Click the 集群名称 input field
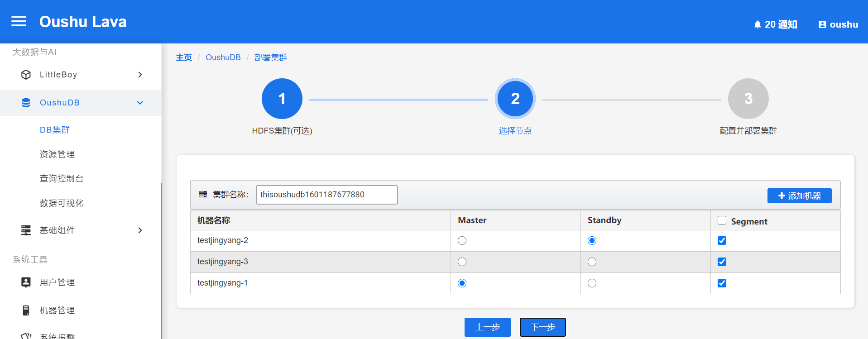Screen dimensions: 868x339 point(326,195)
